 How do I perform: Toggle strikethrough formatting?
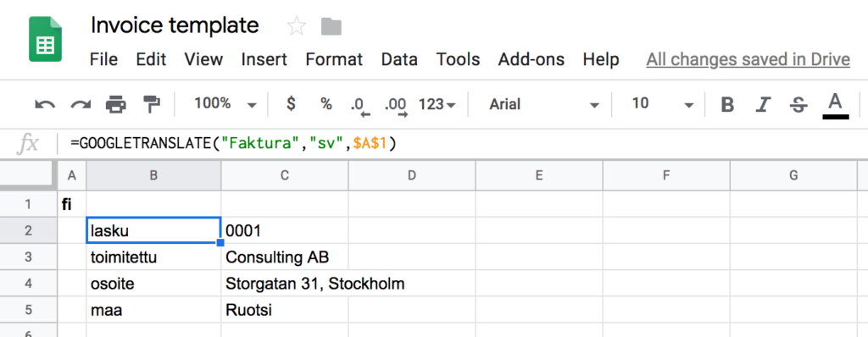798,104
